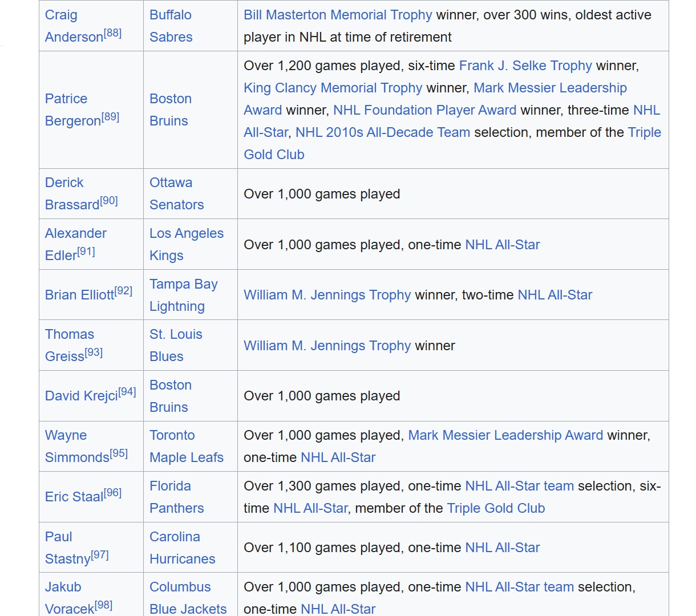Screen dimensions: 696x616
Task: Open the Eric Staal player link
Action: click(x=74, y=497)
